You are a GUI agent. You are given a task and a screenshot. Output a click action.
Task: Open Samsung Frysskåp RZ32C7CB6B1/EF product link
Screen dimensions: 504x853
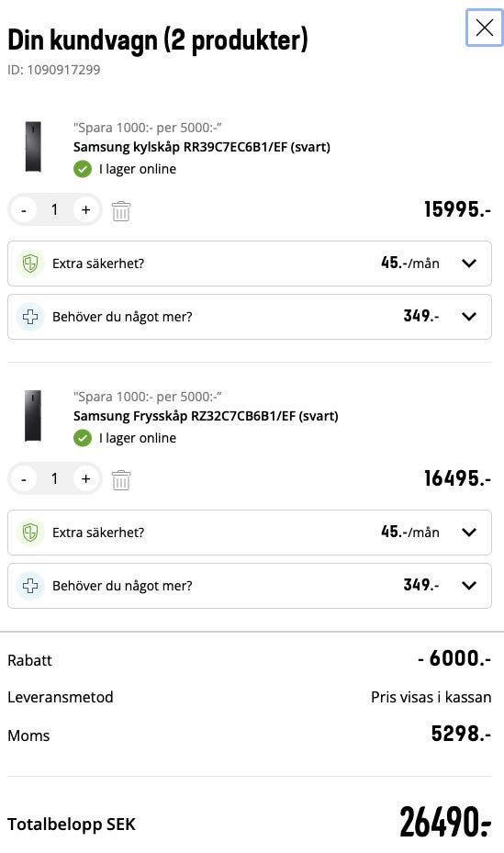coord(206,416)
